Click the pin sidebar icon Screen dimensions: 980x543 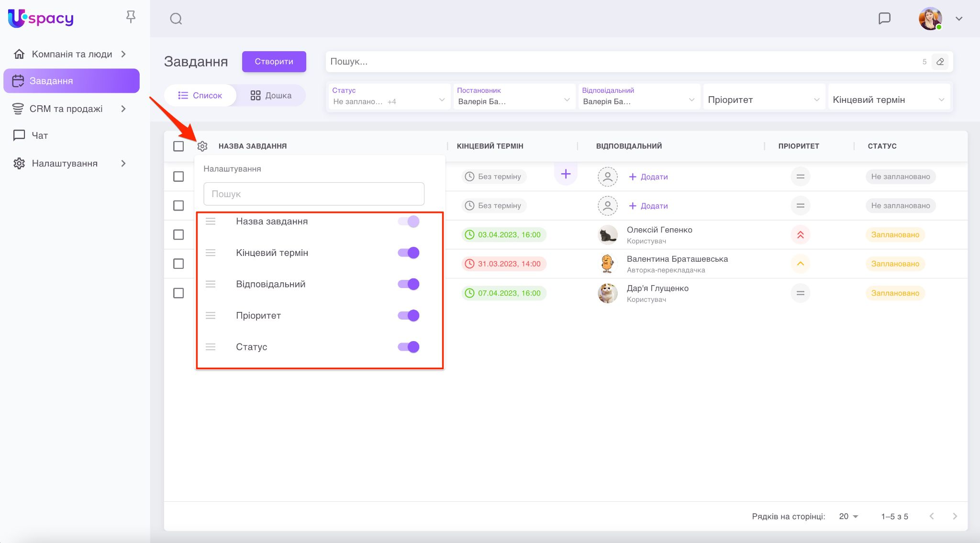point(131,17)
